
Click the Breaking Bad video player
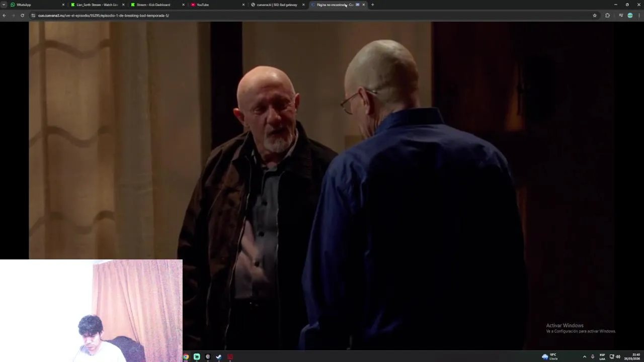(x=322, y=186)
